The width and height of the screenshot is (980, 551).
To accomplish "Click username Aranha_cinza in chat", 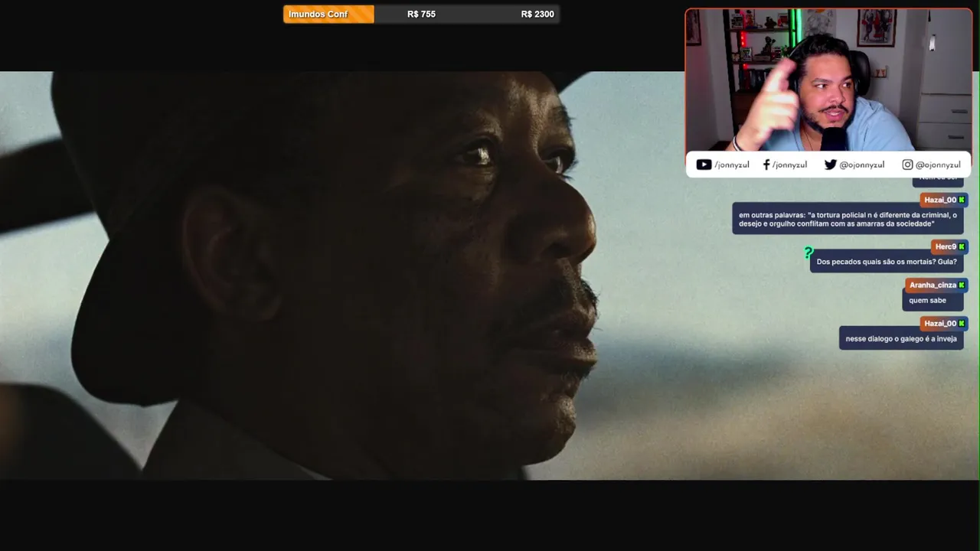I will 933,285.
